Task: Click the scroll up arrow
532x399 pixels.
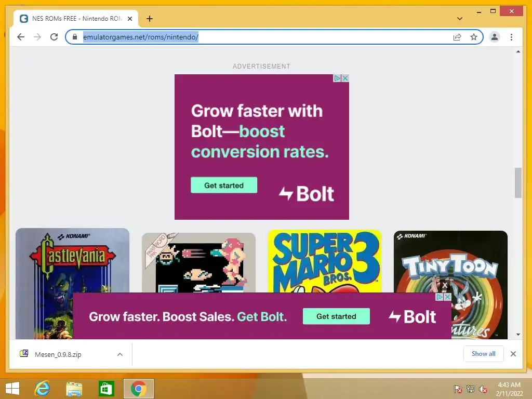Action: [x=518, y=52]
